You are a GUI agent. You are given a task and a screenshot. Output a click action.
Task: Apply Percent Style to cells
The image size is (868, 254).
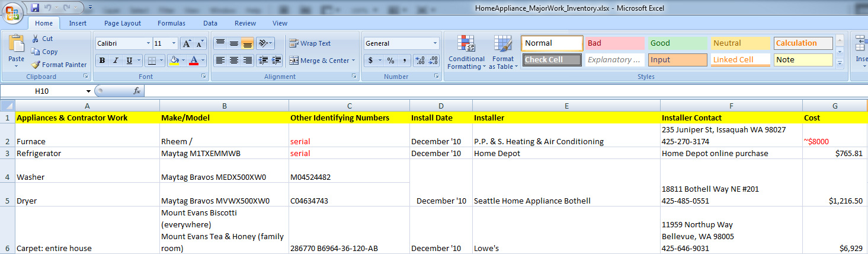tap(390, 61)
